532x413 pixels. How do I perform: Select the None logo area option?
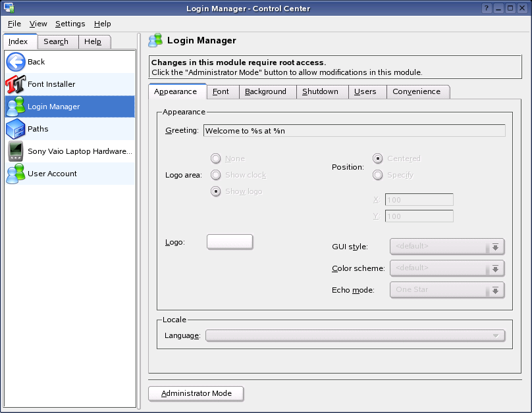coord(215,158)
